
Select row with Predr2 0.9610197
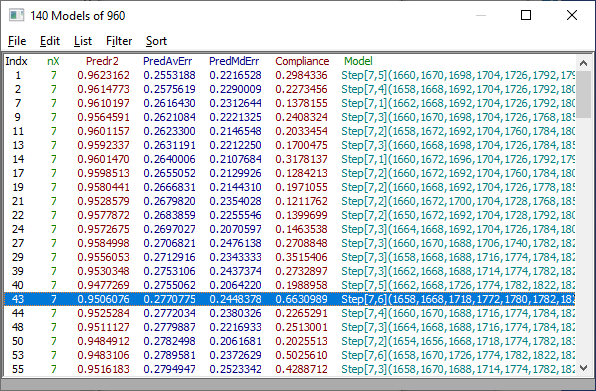(290, 103)
